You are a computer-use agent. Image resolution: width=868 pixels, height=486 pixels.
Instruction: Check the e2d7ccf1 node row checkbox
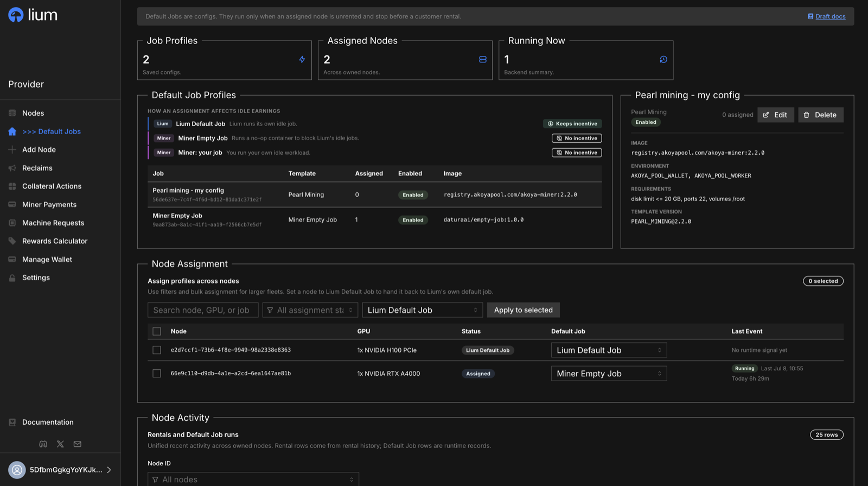click(x=157, y=350)
